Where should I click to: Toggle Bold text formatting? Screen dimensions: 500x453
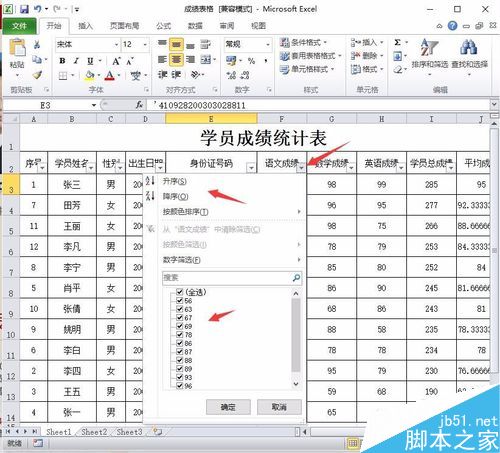pos(62,61)
